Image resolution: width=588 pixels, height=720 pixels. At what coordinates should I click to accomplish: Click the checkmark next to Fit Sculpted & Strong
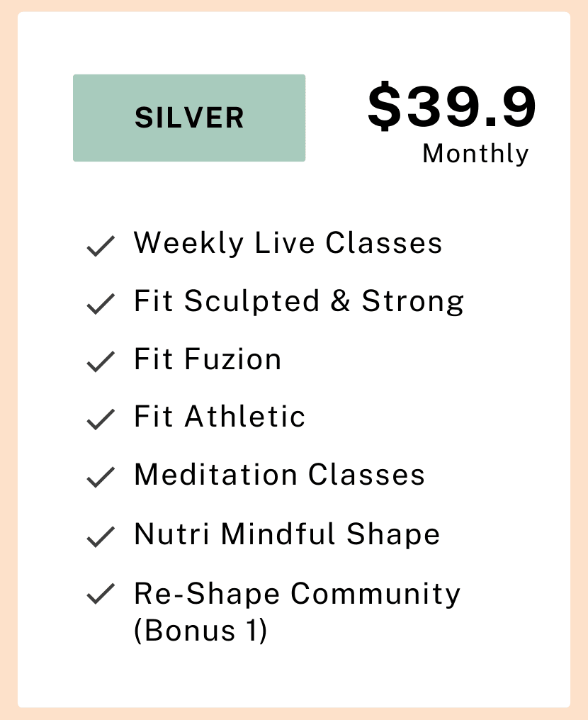pyautogui.click(x=101, y=304)
